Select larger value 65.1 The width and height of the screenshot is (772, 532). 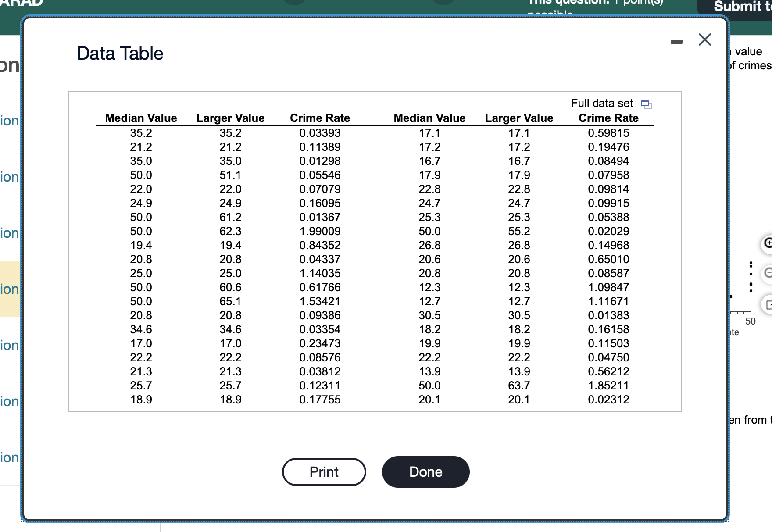(231, 301)
